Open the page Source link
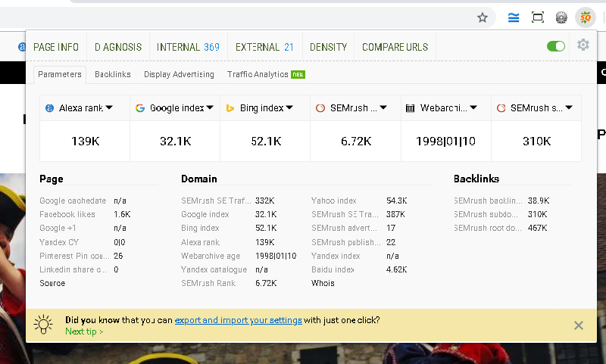The height and width of the screenshot is (364, 606). (52, 283)
